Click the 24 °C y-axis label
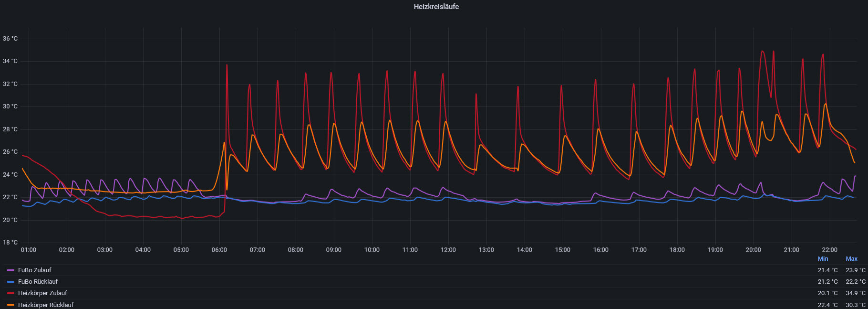Screen dimensions: 868x309 coord(10,175)
